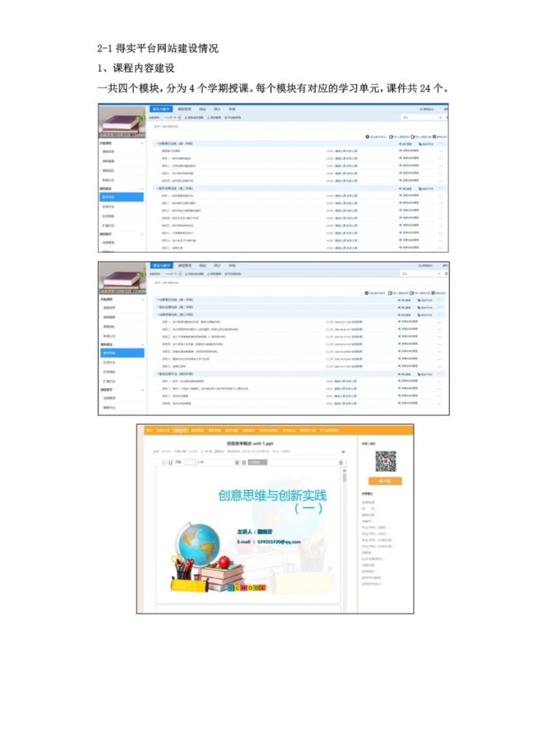Viewport: 535px width, 756px height.
Task: Click the single-page view icon in the PPT viewer toolbar
Action: click(x=164, y=462)
